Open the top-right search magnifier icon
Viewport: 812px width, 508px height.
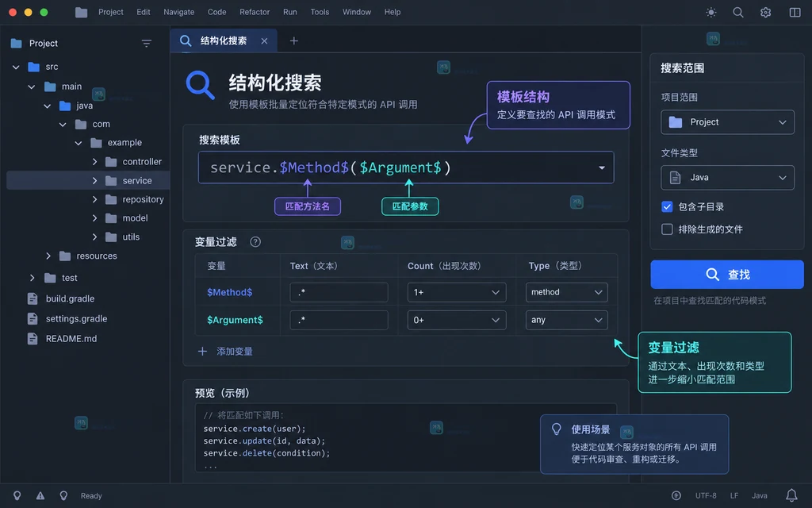pyautogui.click(x=738, y=13)
